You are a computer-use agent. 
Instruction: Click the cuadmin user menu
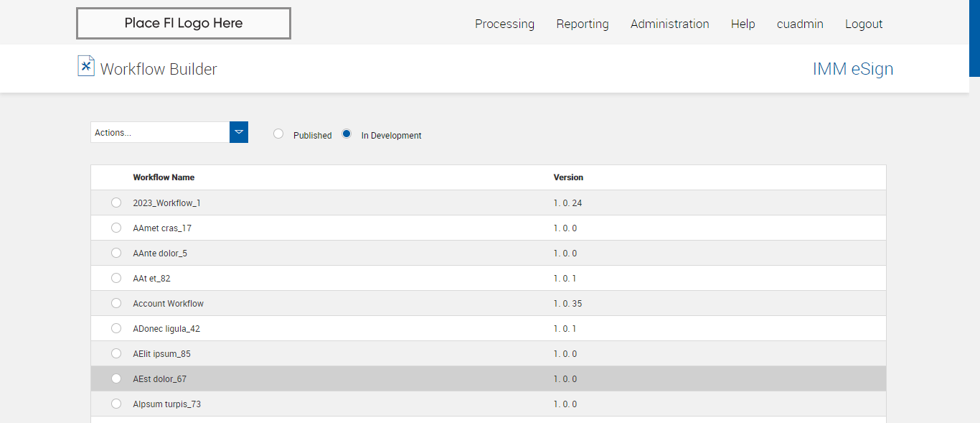point(800,24)
